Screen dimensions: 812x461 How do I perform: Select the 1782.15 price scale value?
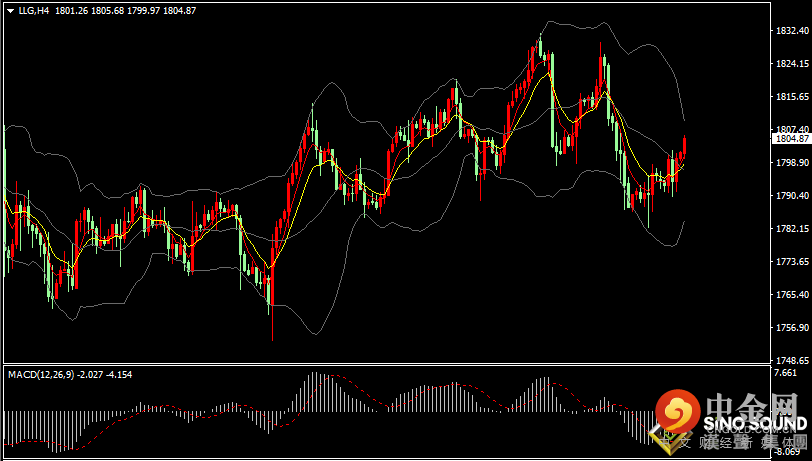point(792,228)
